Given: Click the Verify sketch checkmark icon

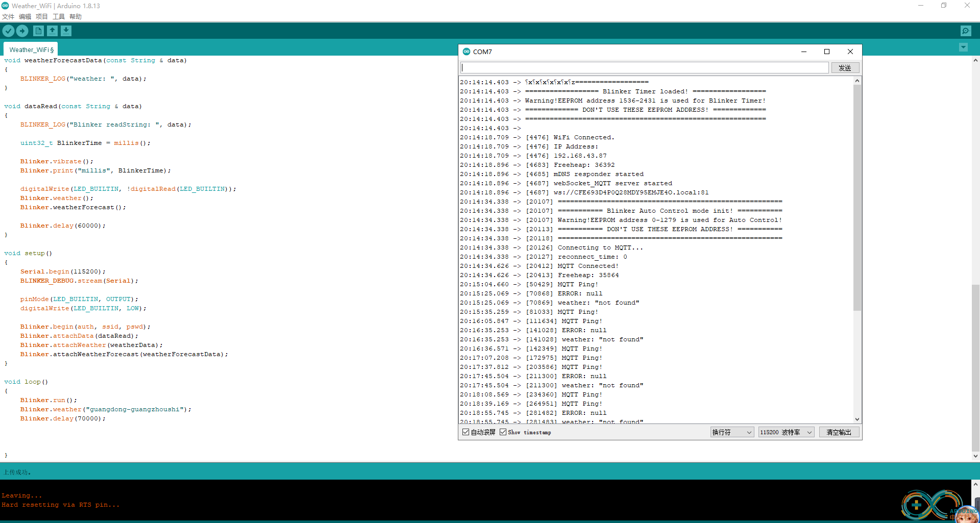Looking at the screenshot, I should (x=8, y=31).
